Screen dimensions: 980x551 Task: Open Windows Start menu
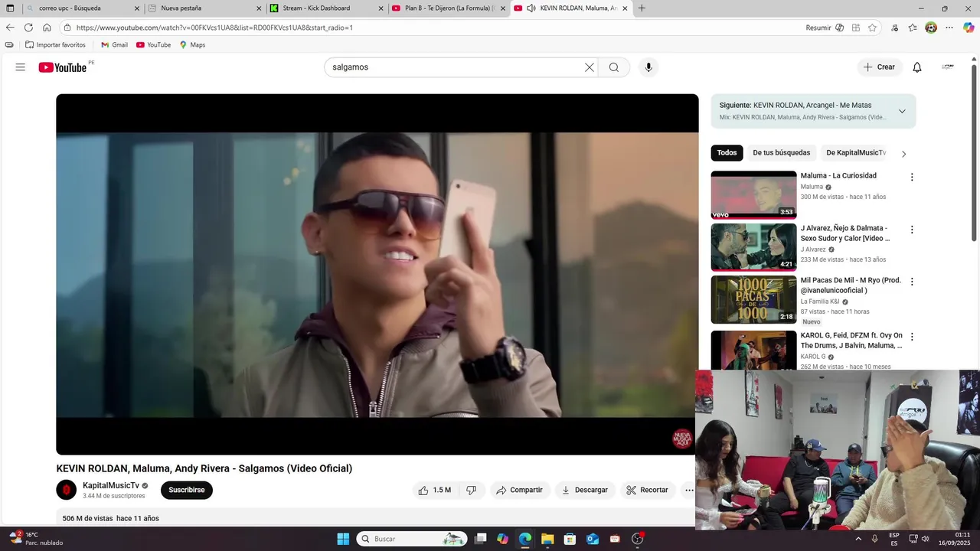(x=343, y=539)
